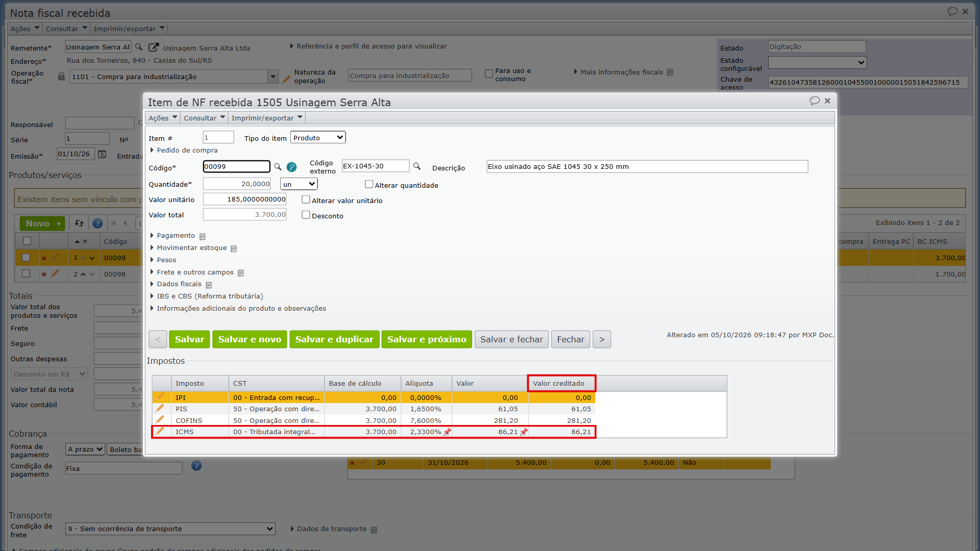Open the teal product info icon beside Código
The image size is (980, 551).
pyautogui.click(x=291, y=167)
